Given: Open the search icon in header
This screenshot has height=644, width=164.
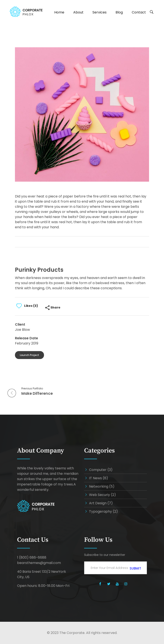Looking at the screenshot, I should point(152,12).
